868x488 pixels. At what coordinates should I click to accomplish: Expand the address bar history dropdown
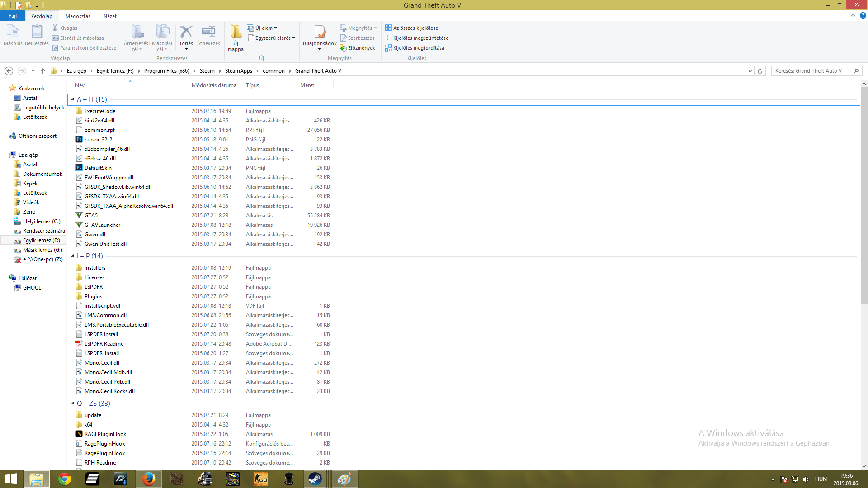750,71
